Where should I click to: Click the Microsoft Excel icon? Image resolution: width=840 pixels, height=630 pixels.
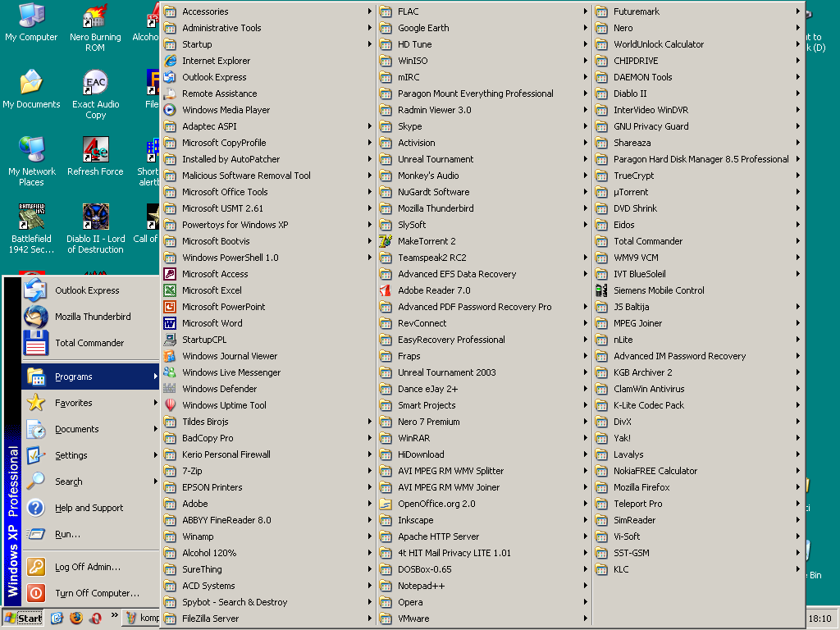(x=170, y=290)
